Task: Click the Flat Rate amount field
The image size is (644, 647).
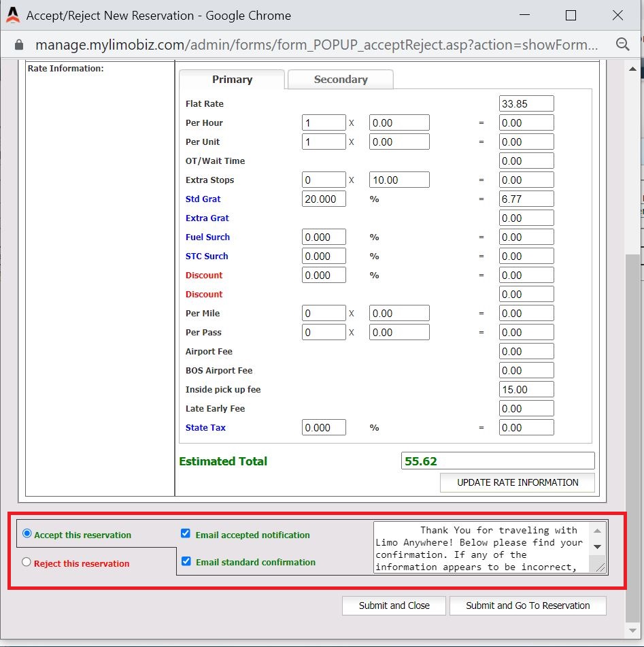Action: [x=526, y=104]
